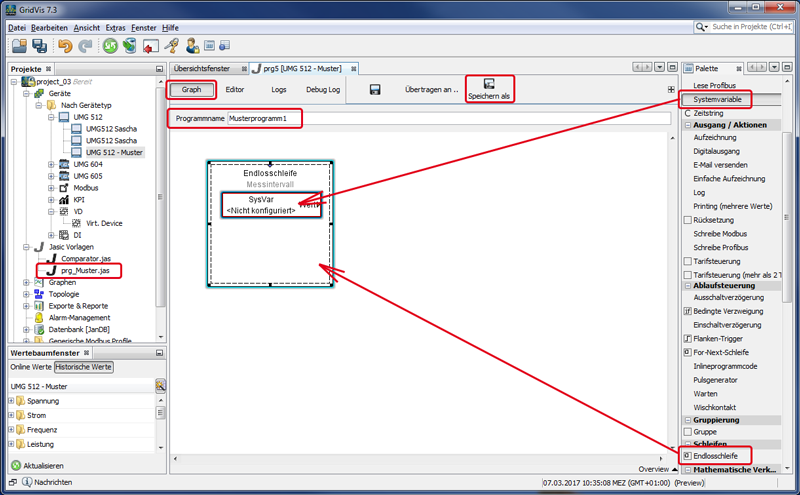
Task: Toggle the Tarifsteuerung (mehr als 2 T palette checkbox
Action: click(687, 275)
